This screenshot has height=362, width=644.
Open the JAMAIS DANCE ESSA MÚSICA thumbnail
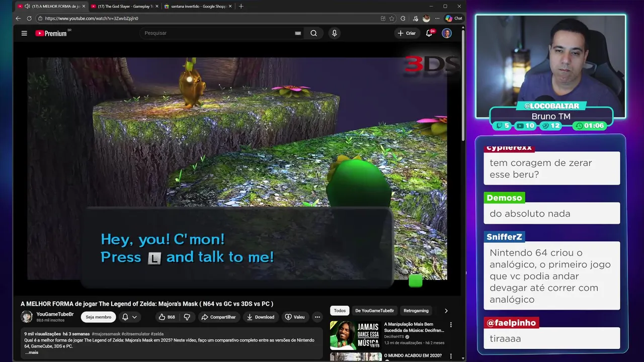coord(356,335)
